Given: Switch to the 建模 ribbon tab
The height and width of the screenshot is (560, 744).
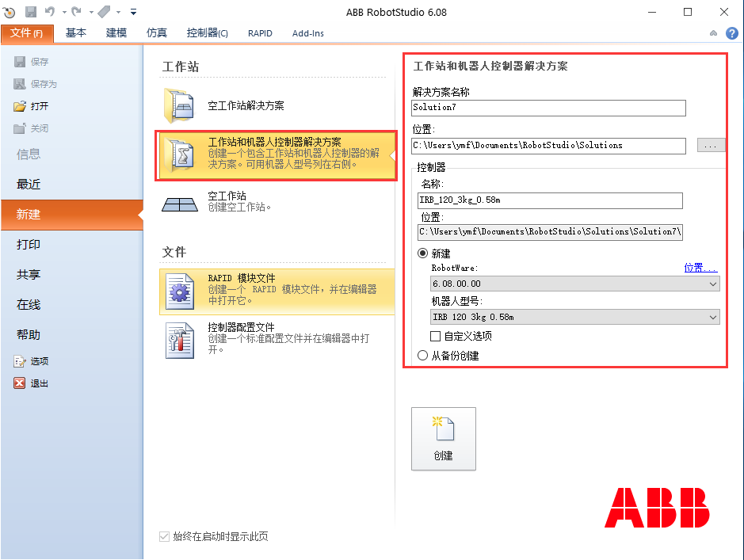Looking at the screenshot, I should [x=116, y=32].
